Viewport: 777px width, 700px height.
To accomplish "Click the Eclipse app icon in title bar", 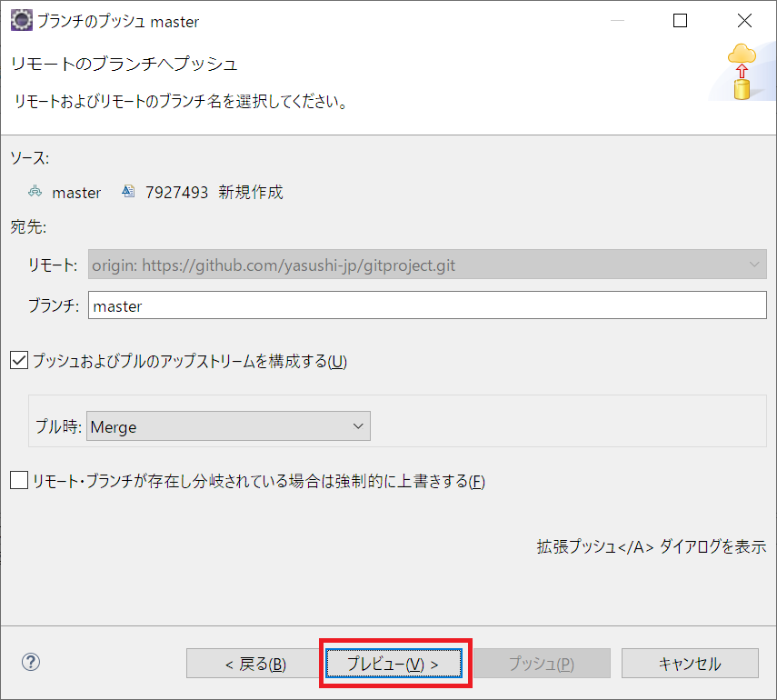I will [21, 21].
